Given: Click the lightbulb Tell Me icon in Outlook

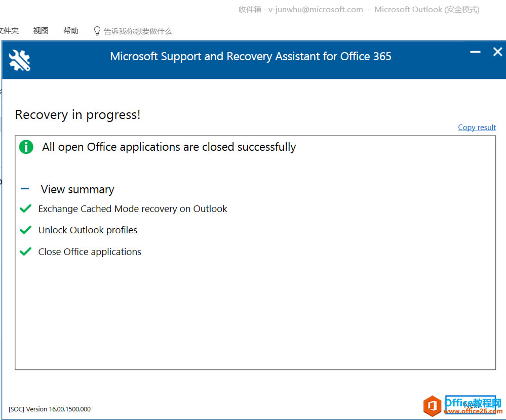Looking at the screenshot, I should tap(97, 30).
